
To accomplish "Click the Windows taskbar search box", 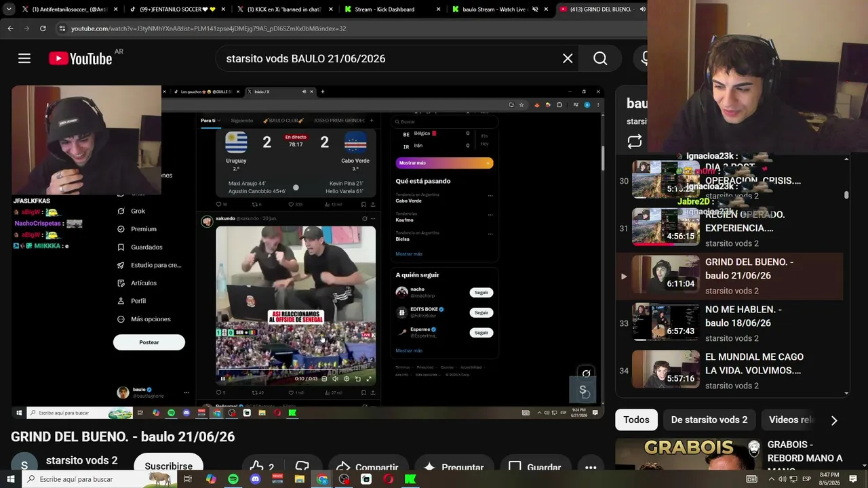I will [x=99, y=479].
